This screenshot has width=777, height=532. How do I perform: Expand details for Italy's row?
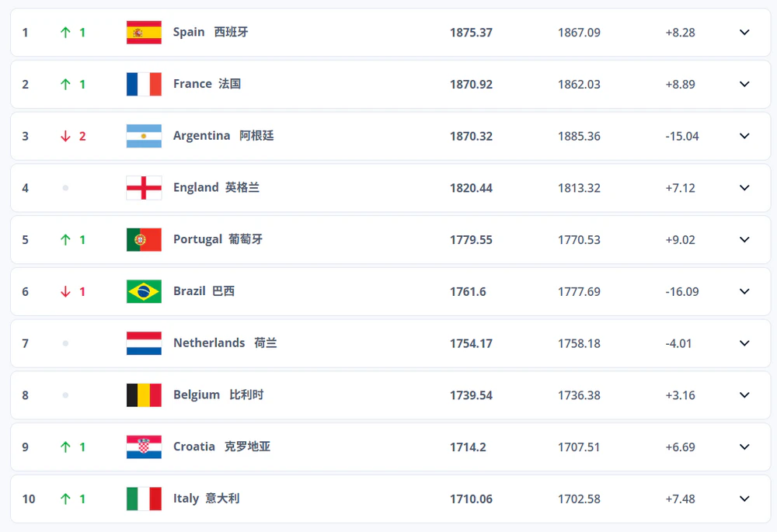[x=744, y=499]
